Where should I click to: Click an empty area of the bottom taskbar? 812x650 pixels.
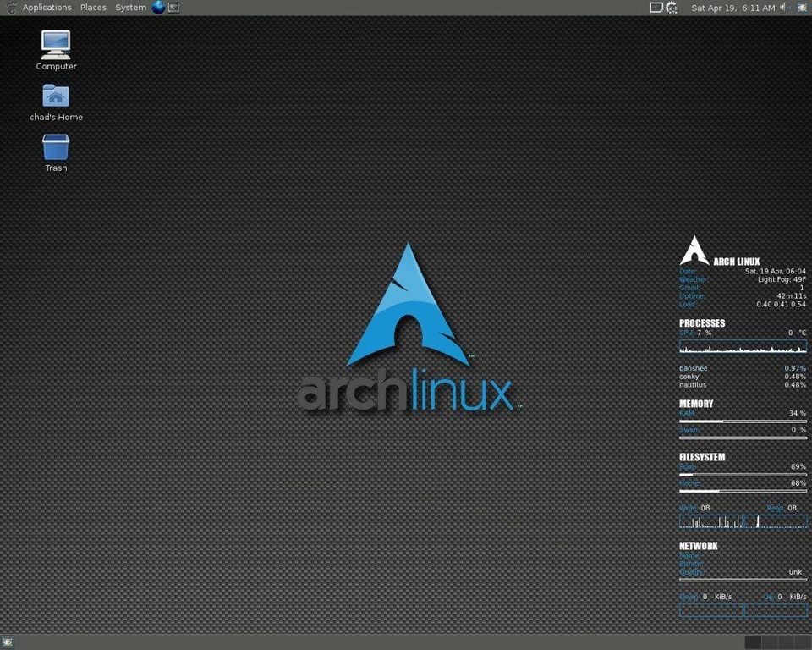pos(381,643)
